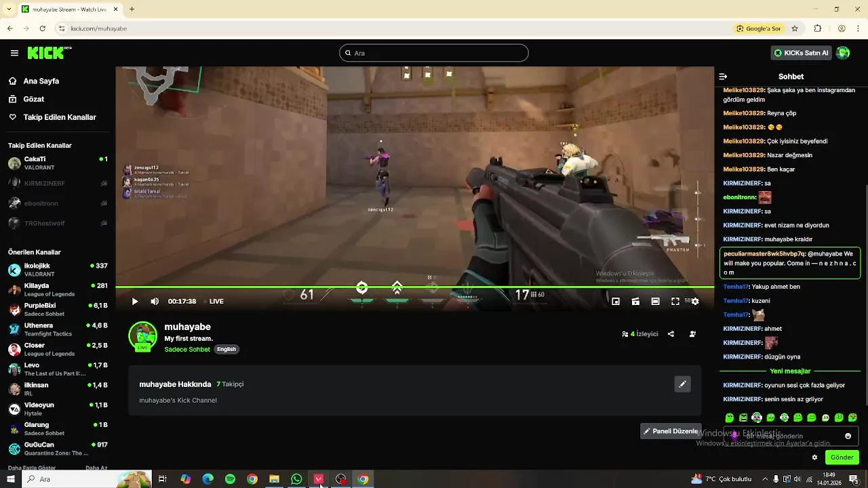The width and height of the screenshot is (868, 488).
Task: Open the Uthenera recommended channel
Action: [x=58, y=329]
